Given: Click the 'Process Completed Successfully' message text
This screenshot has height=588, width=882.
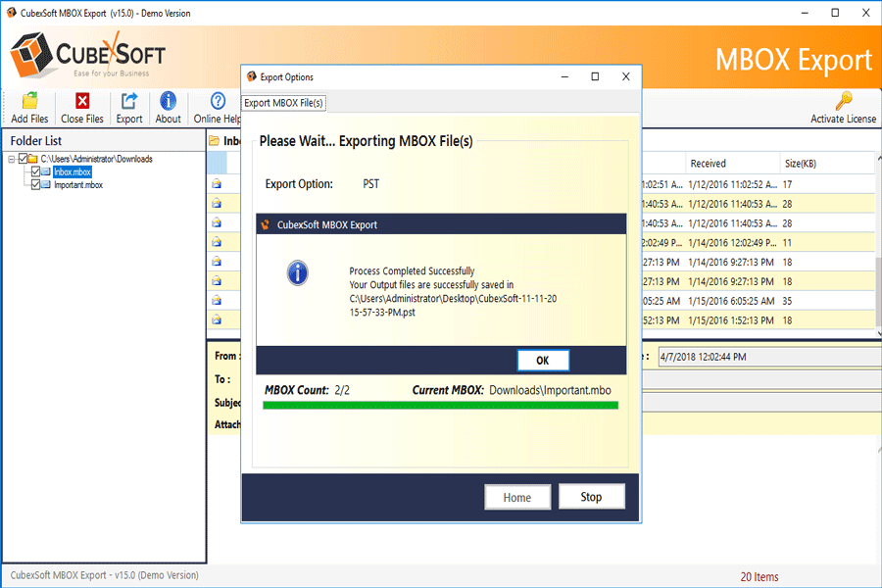Looking at the screenshot, I should click(x=412, y=270).
